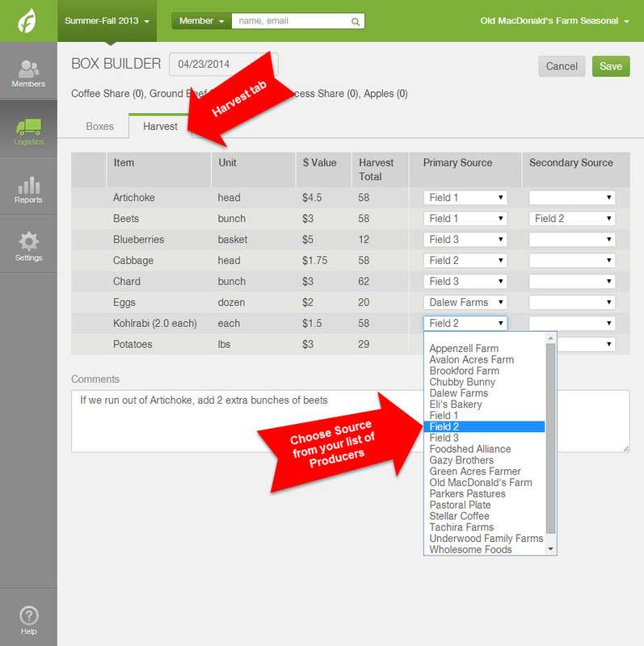
Task: Open Blueberries secondary source dropdown
Action: pyautogui.click(x=572, y=240)
